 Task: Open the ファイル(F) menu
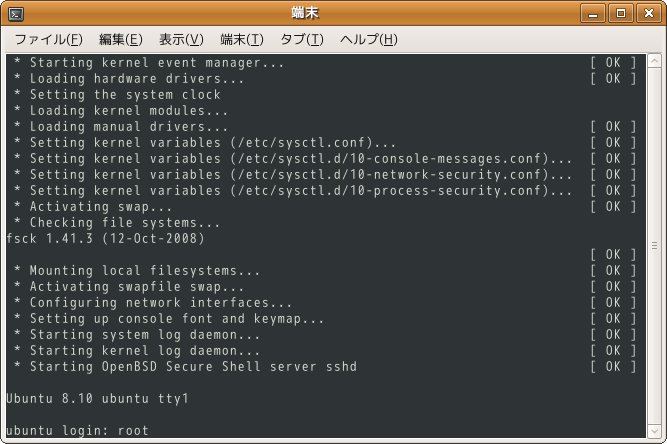[48, 39]
